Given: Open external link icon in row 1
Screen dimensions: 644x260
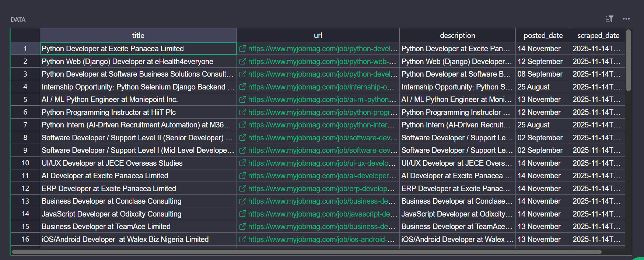Looking at the screenshot, I should click(242, 49).
